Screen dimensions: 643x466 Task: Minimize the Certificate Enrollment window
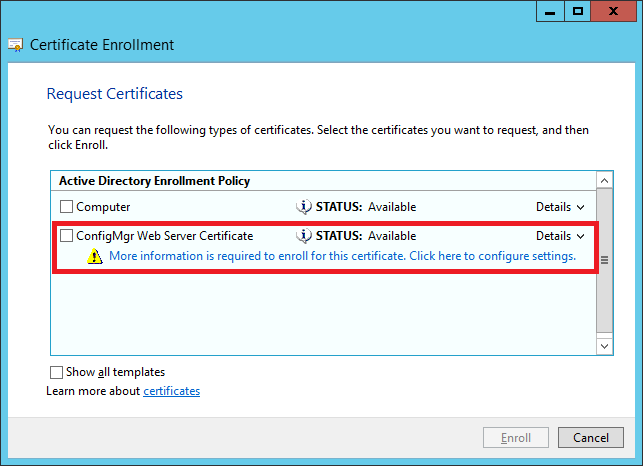550,11
